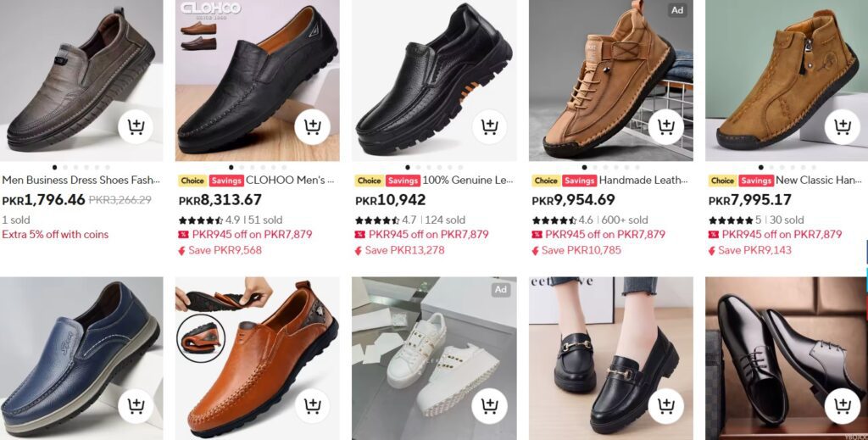Click Ad badge on tan boot image
This screenshot has width=868, height=440.
[677, 10]
